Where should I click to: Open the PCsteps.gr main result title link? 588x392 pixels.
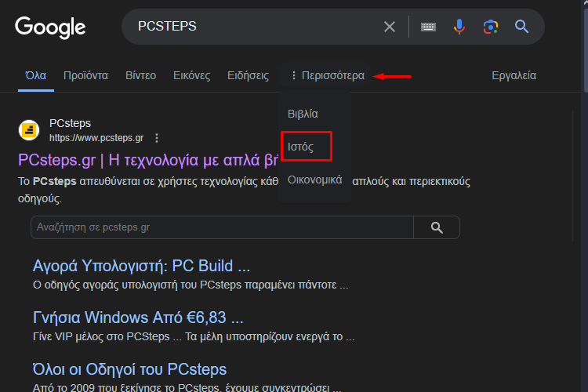tap(148, 160)
